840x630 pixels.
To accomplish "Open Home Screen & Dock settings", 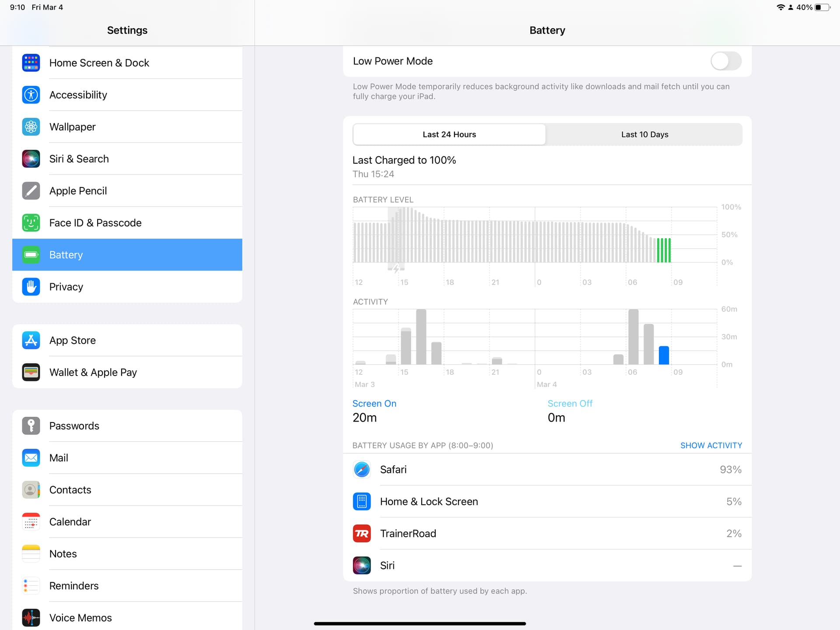I will pos(127,63).
